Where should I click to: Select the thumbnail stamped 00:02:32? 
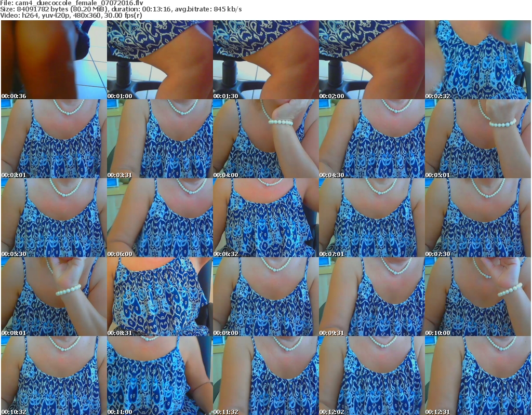[x=478, y=60]
